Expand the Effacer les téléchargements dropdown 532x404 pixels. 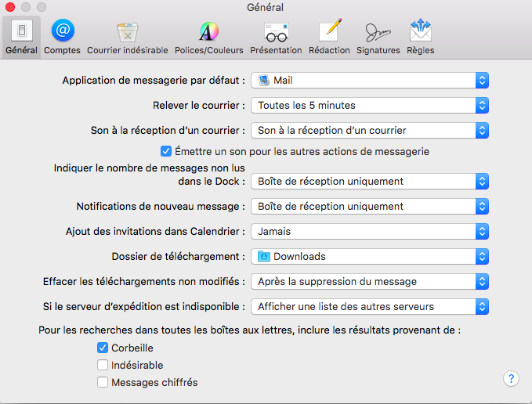tap(370, 281)
